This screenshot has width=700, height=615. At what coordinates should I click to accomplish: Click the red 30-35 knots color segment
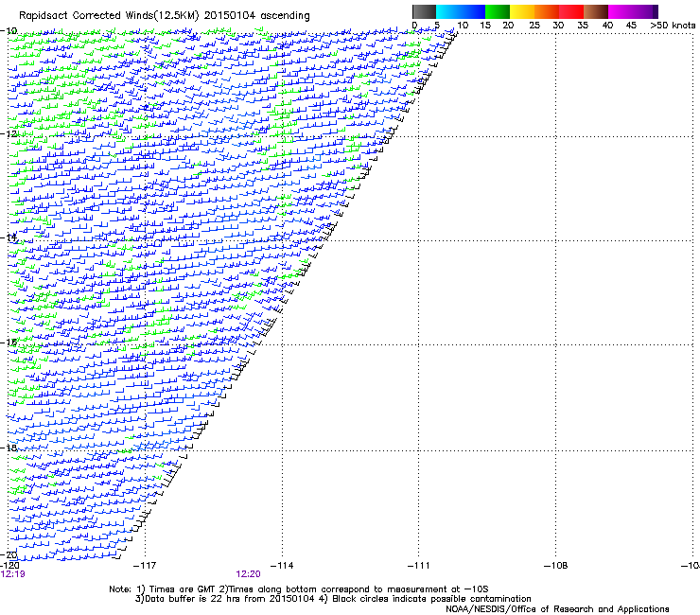point(571,11)
